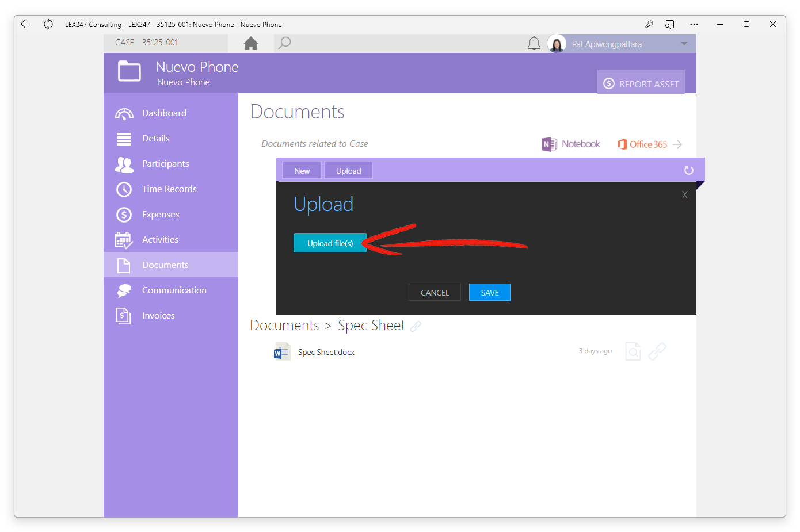This screenshot has height=532, width=800.
Task: Refresh the documents list
Action: pos(688,170)
